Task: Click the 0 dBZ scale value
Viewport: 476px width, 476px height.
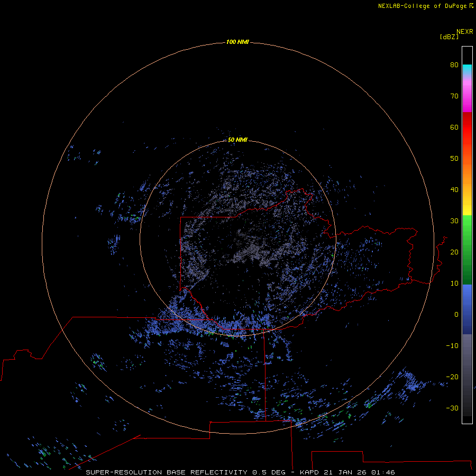Action: 456,315
